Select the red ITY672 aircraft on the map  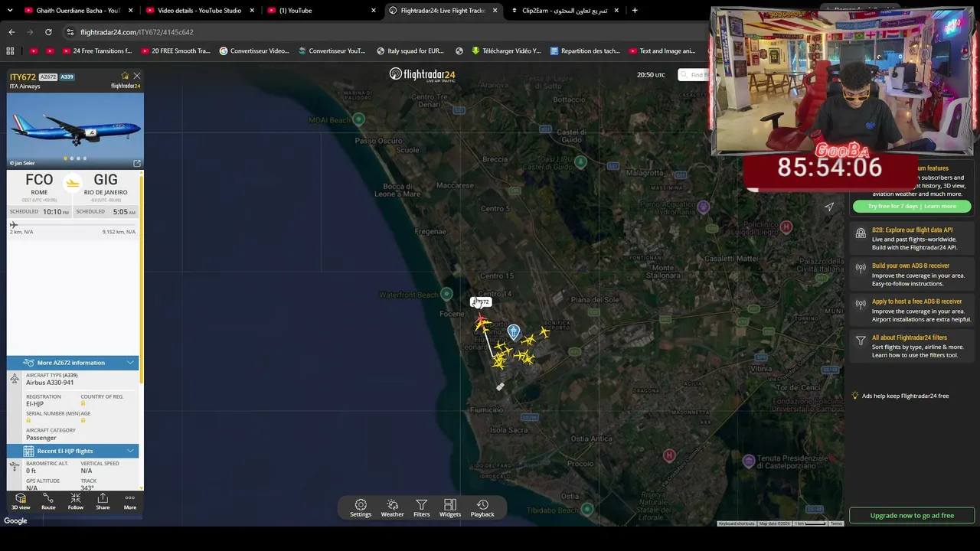[481, 321]
